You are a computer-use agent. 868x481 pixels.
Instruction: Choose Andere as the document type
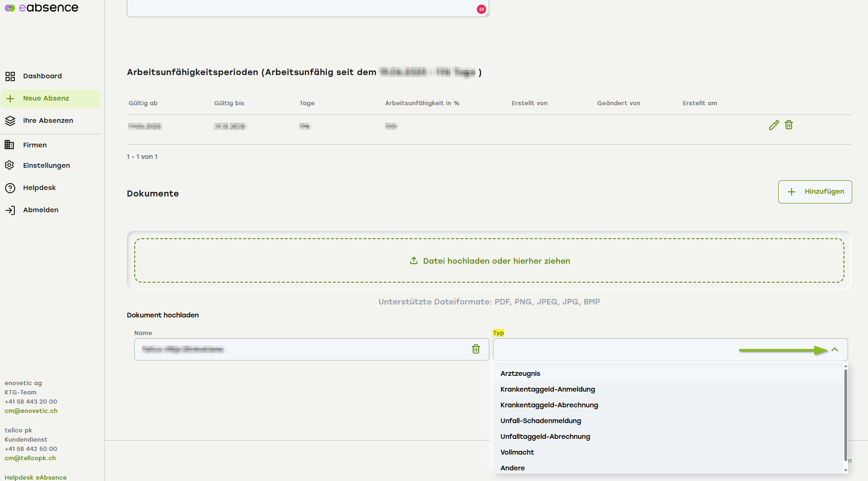(x=512, y=468)
